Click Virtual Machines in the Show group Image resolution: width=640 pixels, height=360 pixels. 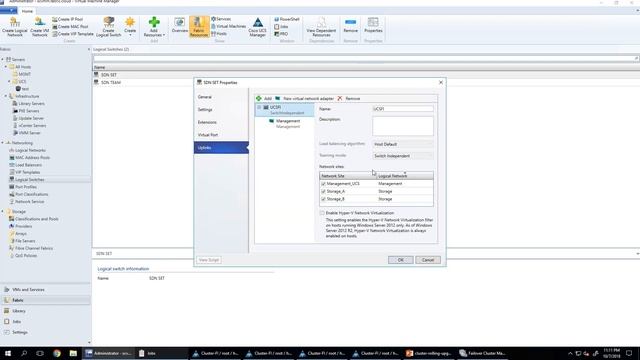click(229, 27)
